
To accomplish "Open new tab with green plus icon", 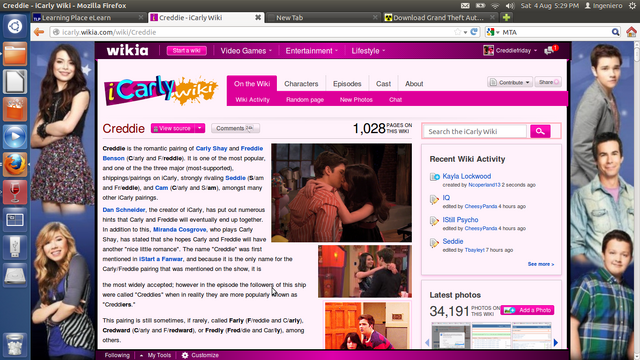I will click(507, 18).
